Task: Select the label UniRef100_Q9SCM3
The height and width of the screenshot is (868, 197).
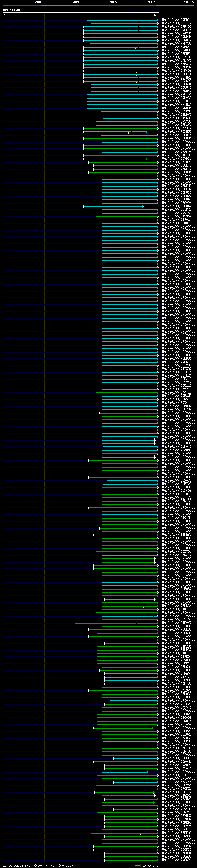Action: point(177,111)
